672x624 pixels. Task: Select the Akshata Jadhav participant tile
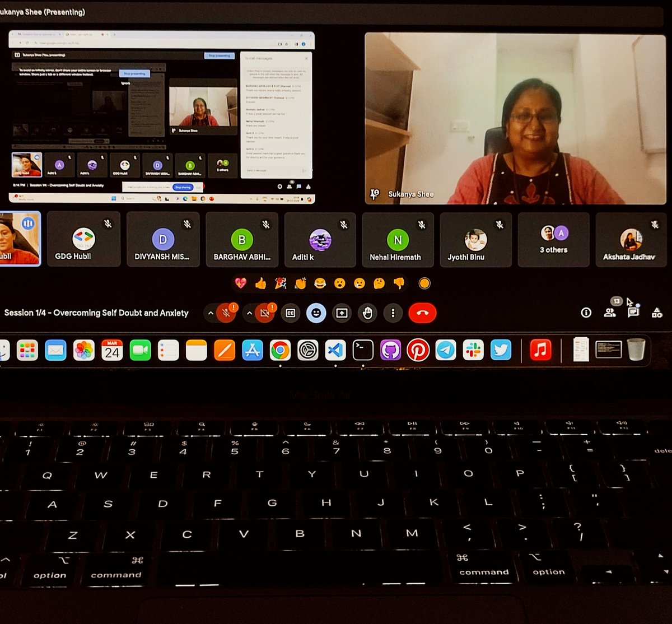coord(631,239)
